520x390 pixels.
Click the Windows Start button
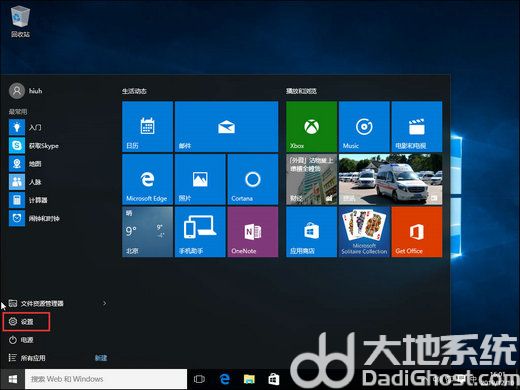pos(12,379)
